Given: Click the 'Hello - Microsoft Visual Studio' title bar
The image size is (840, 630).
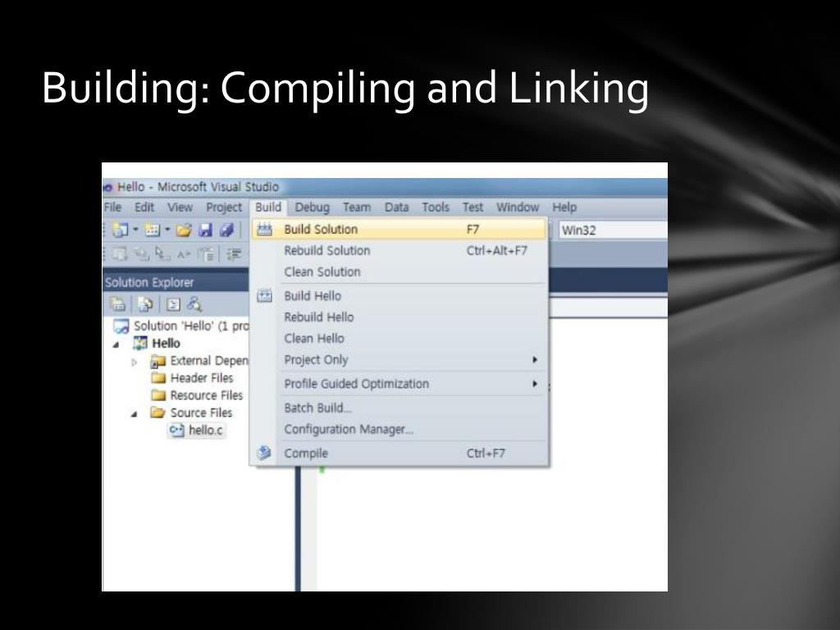Looking at the screenshot, I should pos(385,187).
